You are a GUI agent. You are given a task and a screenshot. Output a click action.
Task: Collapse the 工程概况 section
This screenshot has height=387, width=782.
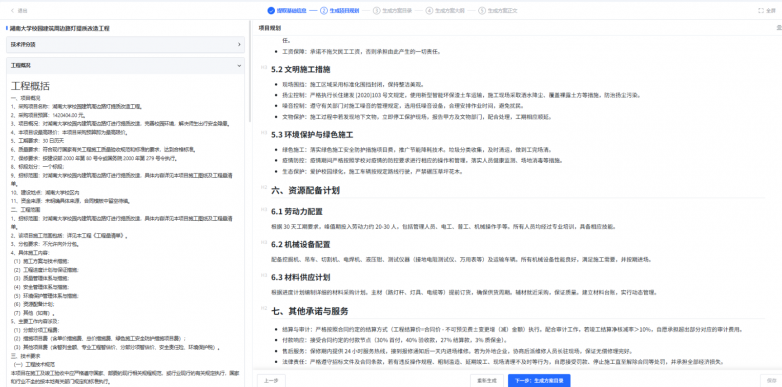[x=125, y=65]
